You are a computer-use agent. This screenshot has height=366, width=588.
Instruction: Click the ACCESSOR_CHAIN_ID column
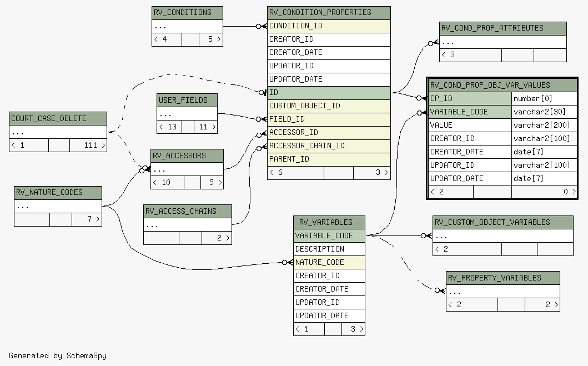click(329, 146)
